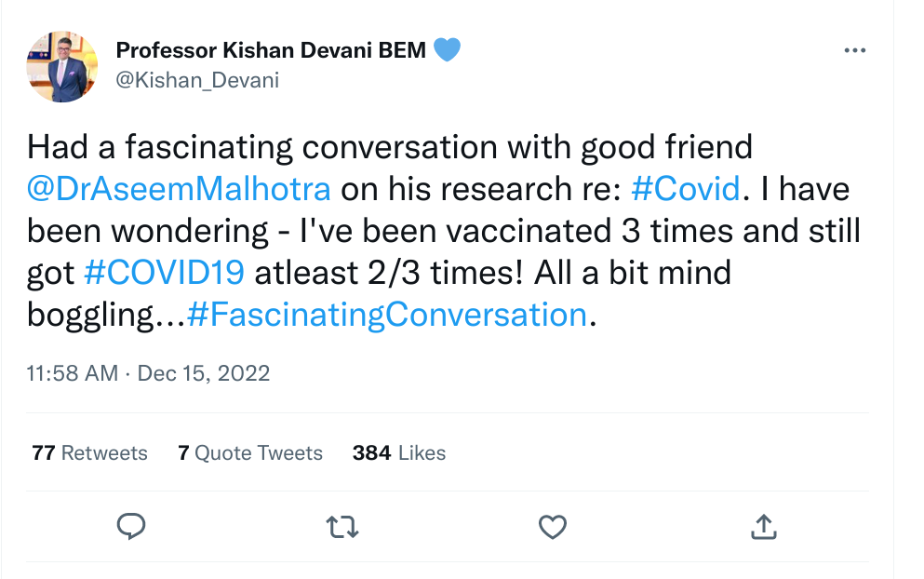Viewport: 924px width, 579px height.
Task: Open the share tweet options
Action: click(763, 528)
